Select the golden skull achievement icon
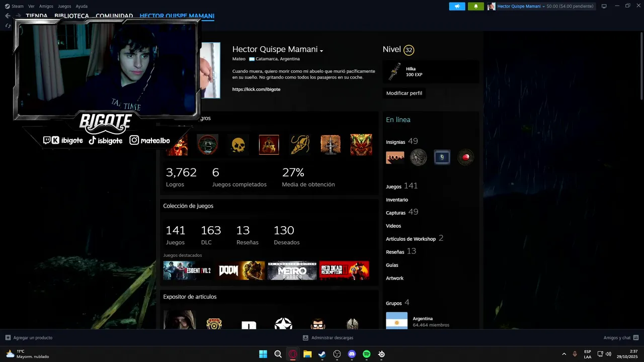Screen dimensions: 644x362 tap(238, 145)
